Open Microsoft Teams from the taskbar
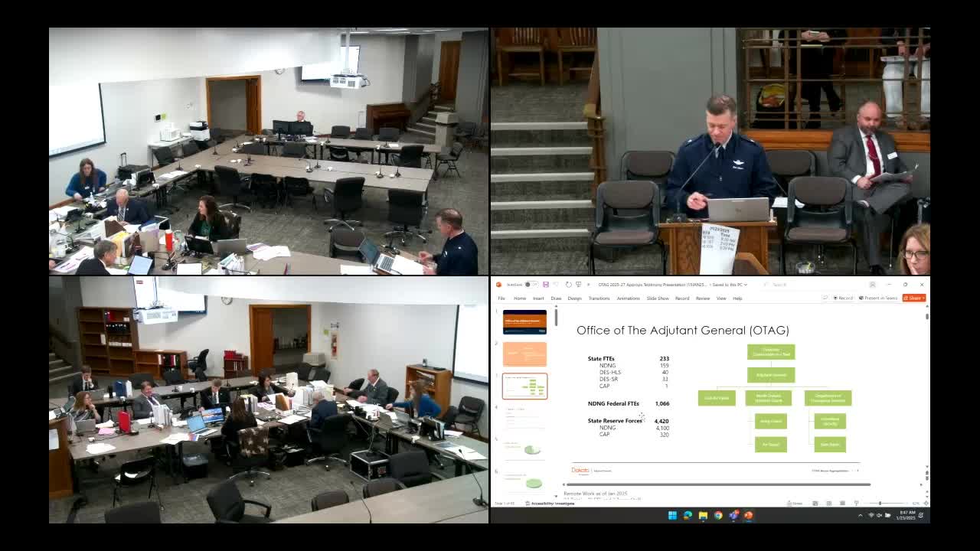 pos(733,515)
